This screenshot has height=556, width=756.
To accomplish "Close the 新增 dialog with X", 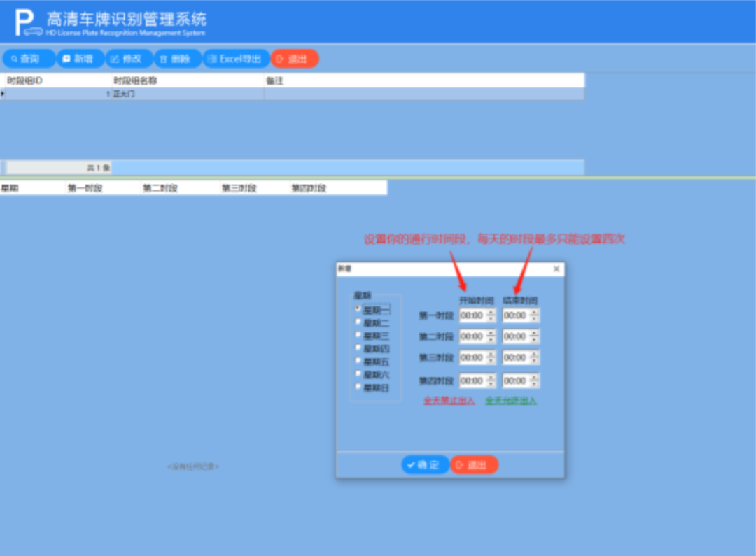I will tap(556, 269).
